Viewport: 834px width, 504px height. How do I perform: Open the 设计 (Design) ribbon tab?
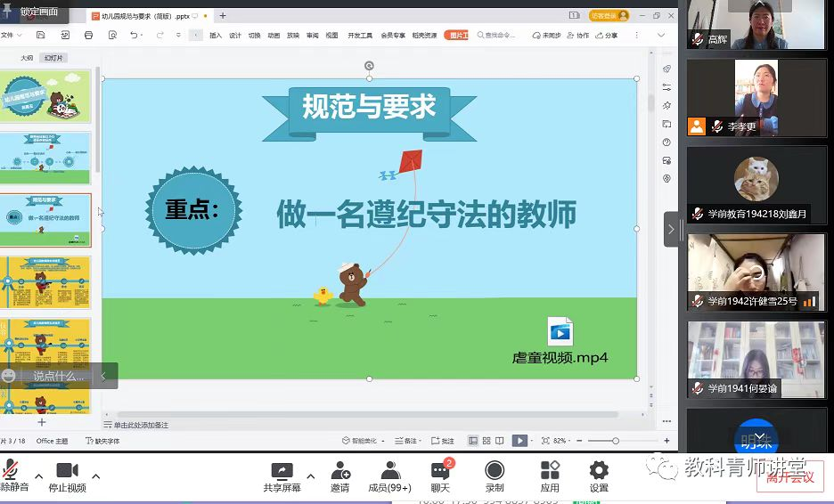[235, 36]
